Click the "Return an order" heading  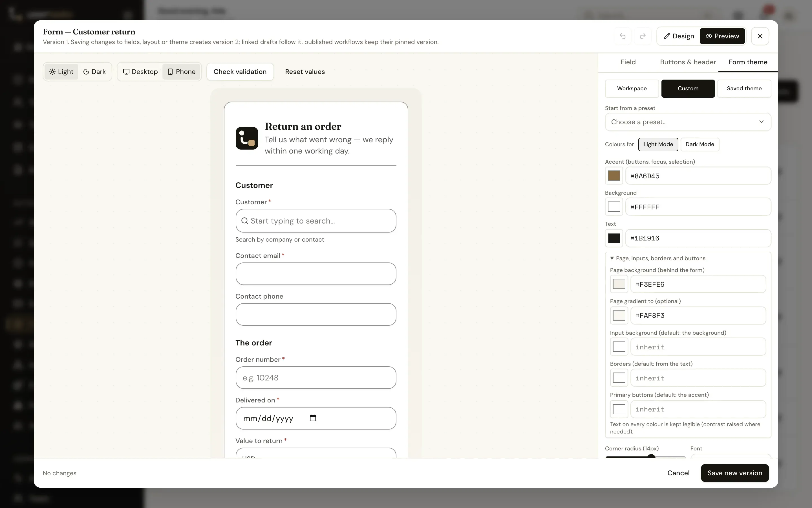(x=303, y=127)
